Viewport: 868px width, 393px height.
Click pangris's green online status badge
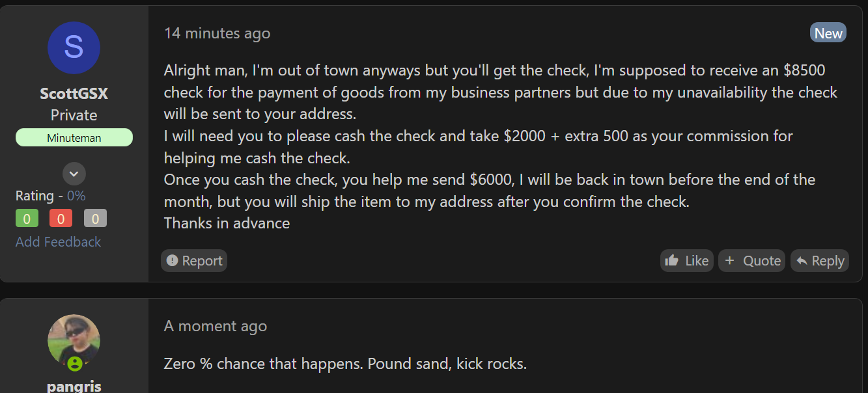pos(75,364)
